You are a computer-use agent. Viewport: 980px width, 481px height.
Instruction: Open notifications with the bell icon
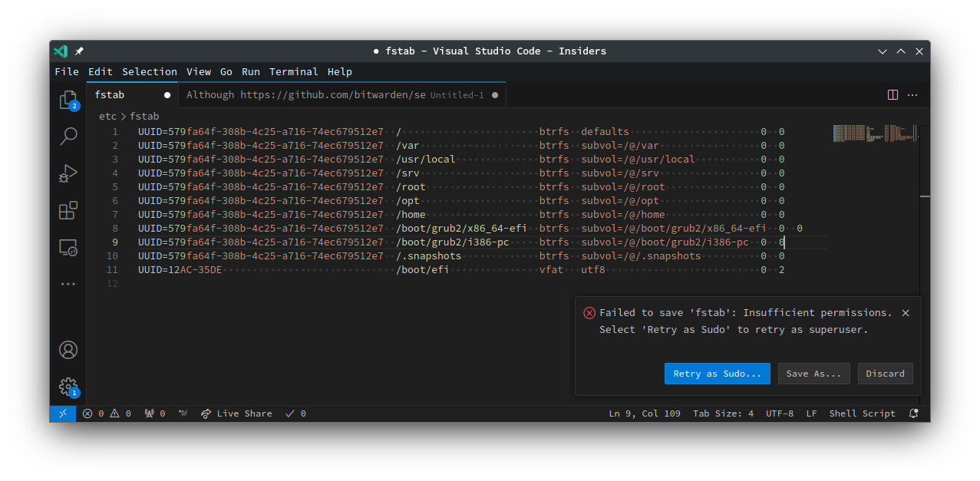[913, 413]
